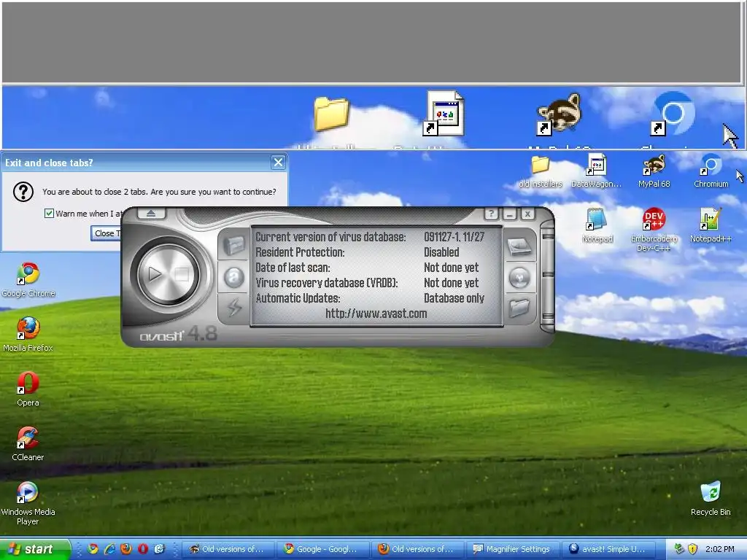This screenshot has width=747, height=560.
Task: Click the 'Disabled' resident protection value
Action: click(x=441, y=252)
